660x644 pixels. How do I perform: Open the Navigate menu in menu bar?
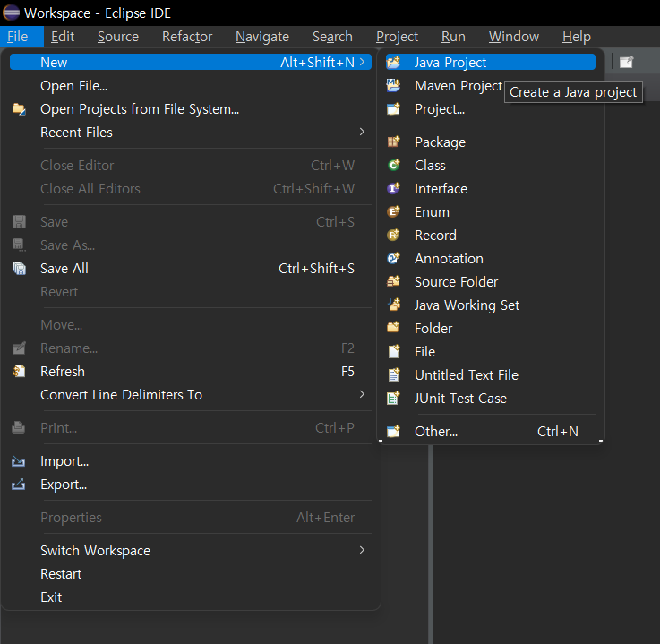[261, 37]
